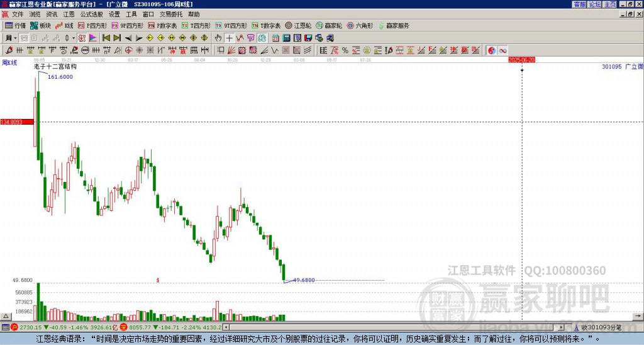The height and width of the screenshot is (345, 644).
Task: Expand the candlestick style dropdown arrow
Action: 74,38
